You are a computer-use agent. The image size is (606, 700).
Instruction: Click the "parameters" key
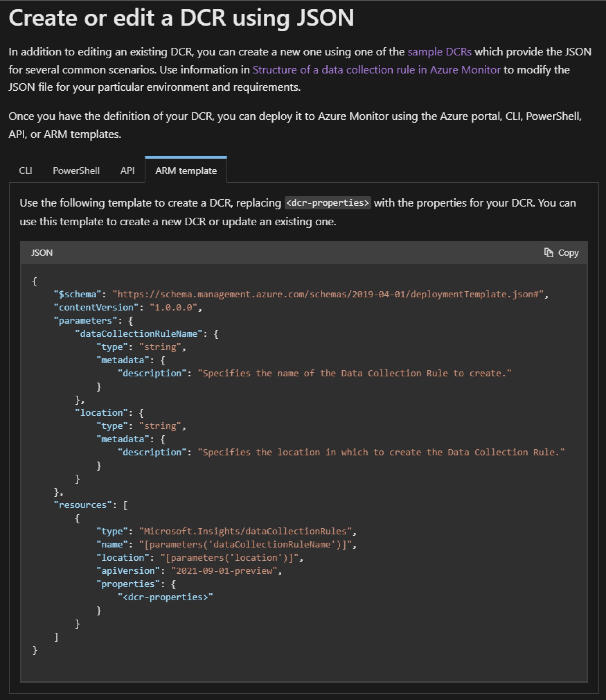tap(85, 321)
